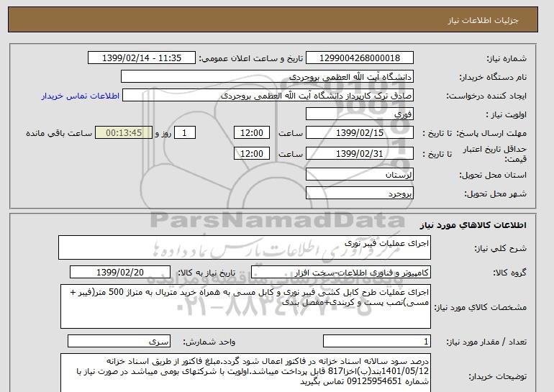
Task: Click the price validity date 1399/02/31
Action: pyautogui.click(x=359, y=154)
